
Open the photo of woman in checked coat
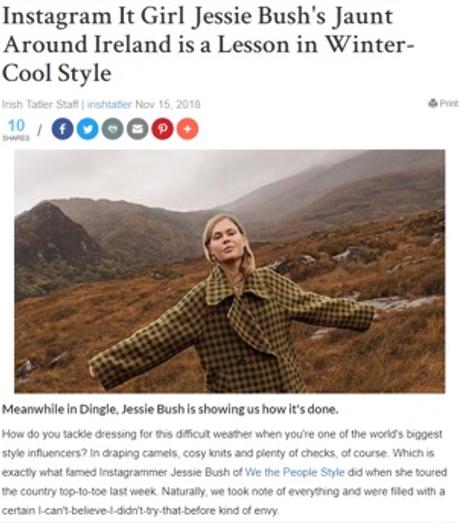(x=229, y=271)
